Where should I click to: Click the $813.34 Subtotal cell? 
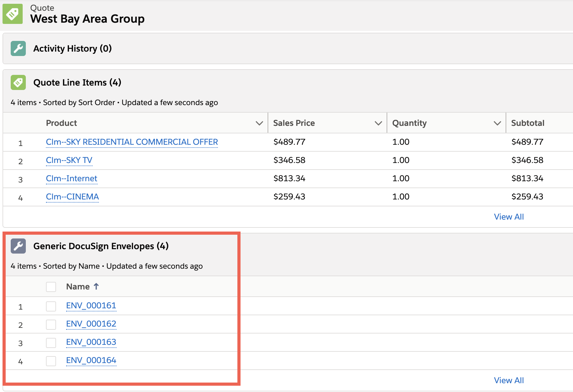click(x=527, y=178)
